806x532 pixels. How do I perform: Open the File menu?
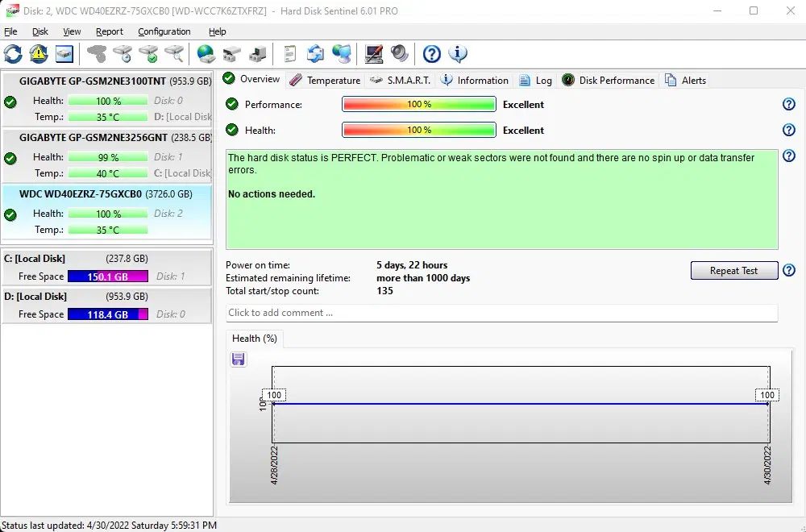coord(10,31)
